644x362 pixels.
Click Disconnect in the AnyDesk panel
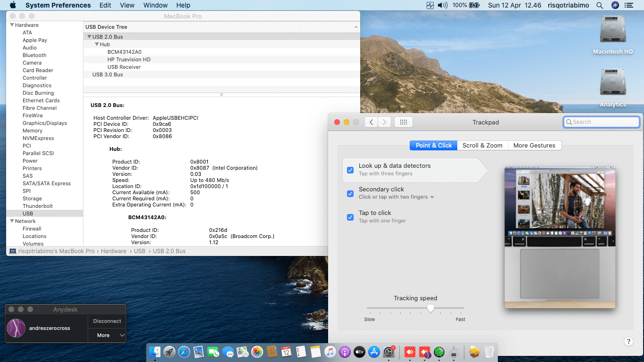click(107, 321)
